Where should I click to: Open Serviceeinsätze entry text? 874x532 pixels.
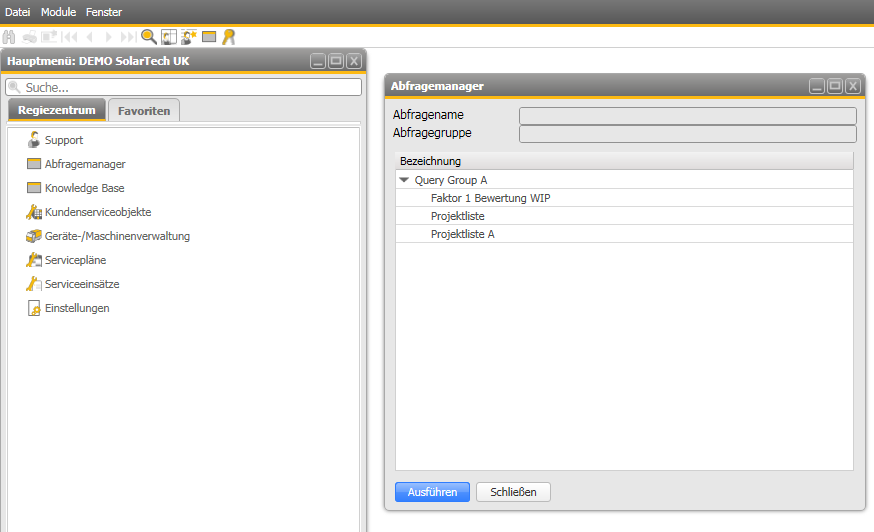point(82,284)
